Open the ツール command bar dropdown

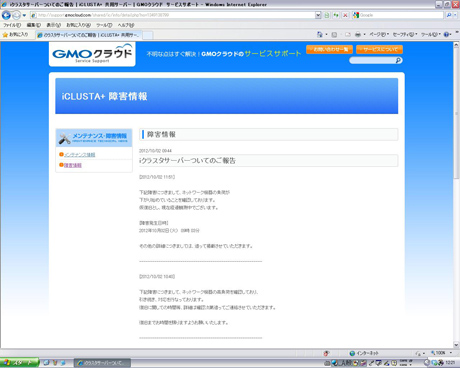431,34
